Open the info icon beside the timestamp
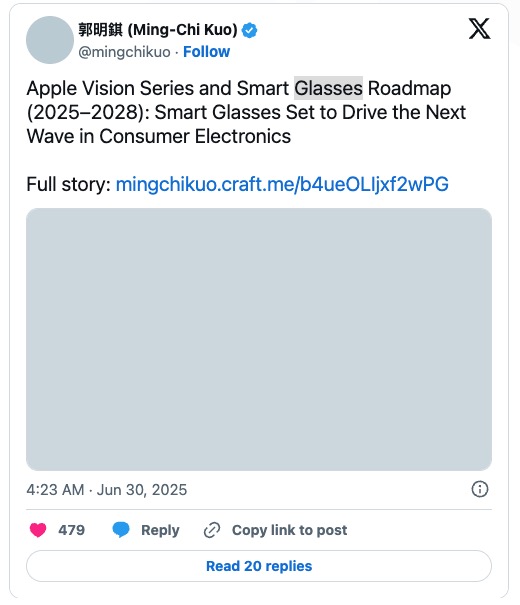This screenshot has width=520, height=605. point(480,489)
